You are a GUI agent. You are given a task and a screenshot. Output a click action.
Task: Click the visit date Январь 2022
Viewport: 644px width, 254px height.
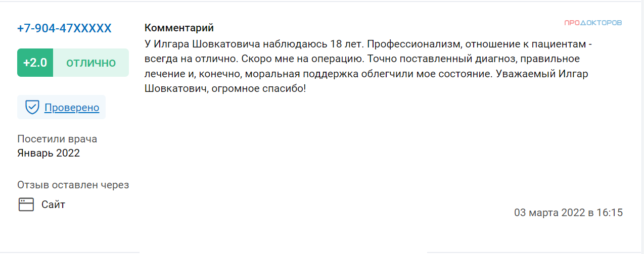(x=49, y=153)
